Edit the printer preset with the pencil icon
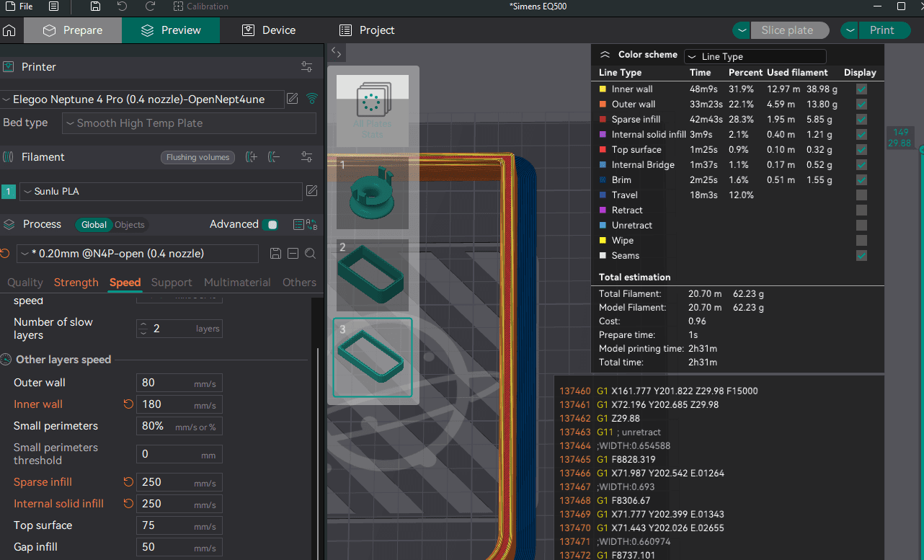Screen dimensions: 924x560 [x=293, y=99]
